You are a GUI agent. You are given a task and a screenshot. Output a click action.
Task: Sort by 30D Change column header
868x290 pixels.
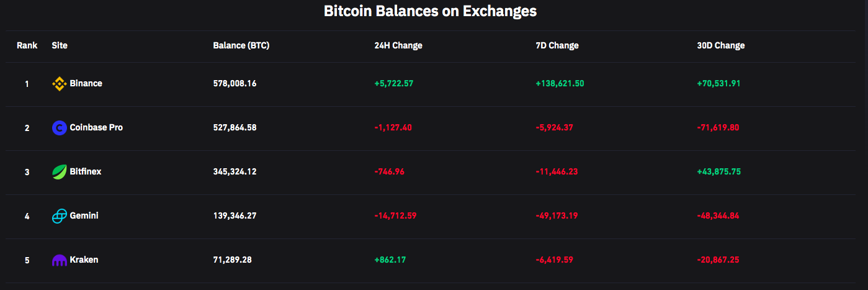point(720,45)
